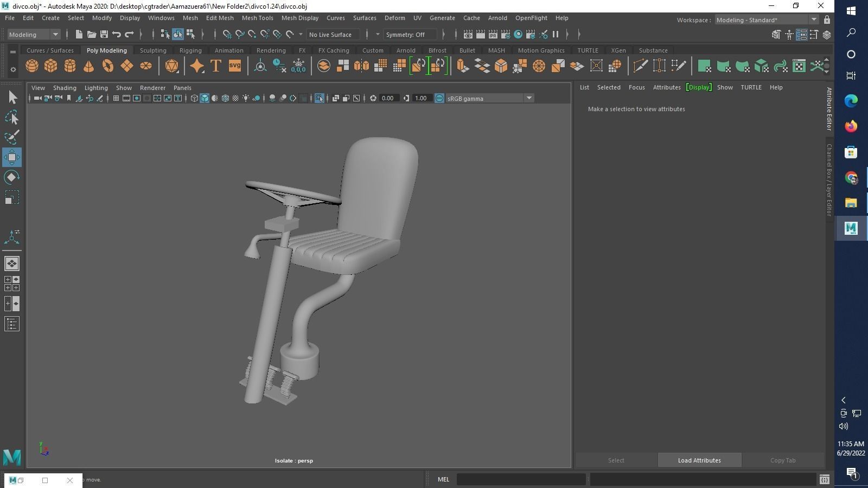Click the viewport gamma value field
The width and height of the screenshot is (868, 488).
click(x=421, y=98)
